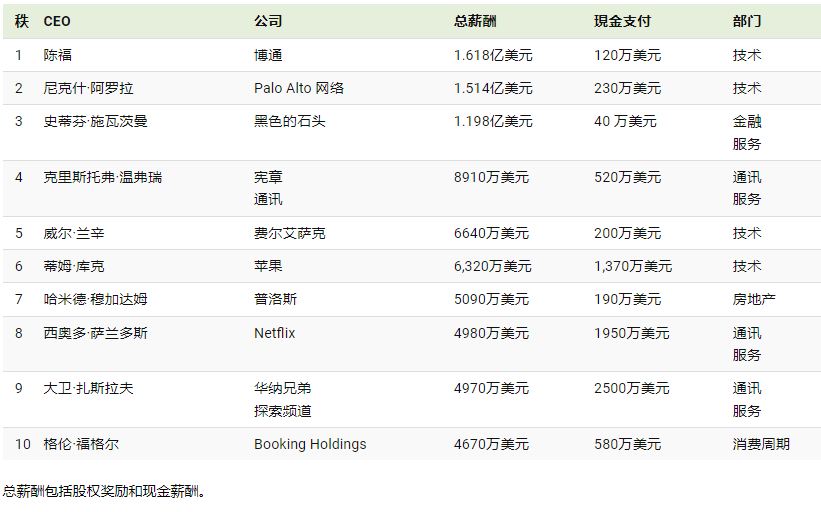Select CEO name 大卫·扎斯拉夫
The image size is (821, 512).
88,388
